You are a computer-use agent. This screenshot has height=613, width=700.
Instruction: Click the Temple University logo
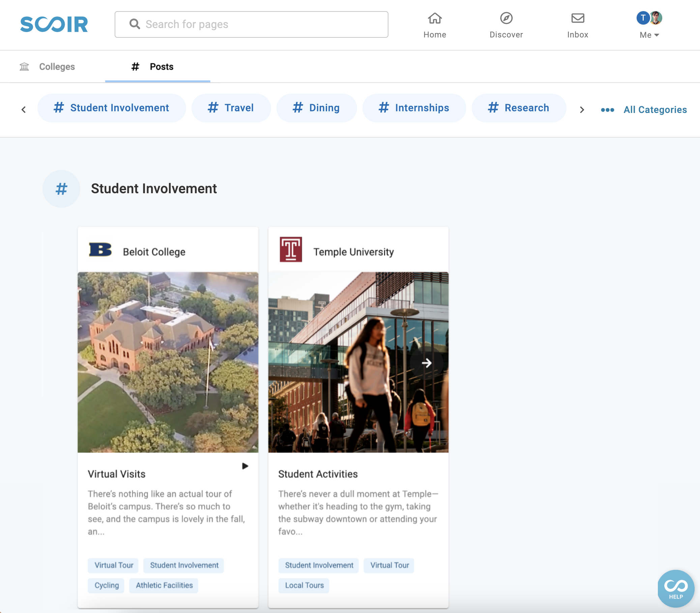point(291,250)
